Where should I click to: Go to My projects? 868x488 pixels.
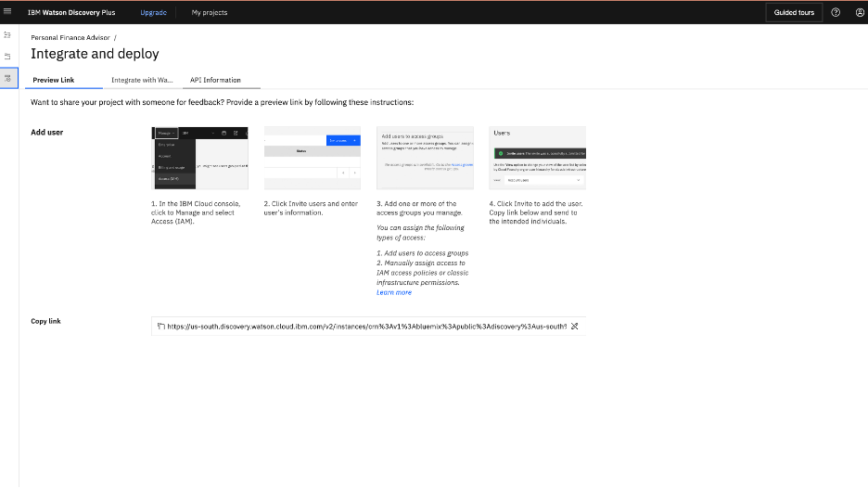click(210, 12)
